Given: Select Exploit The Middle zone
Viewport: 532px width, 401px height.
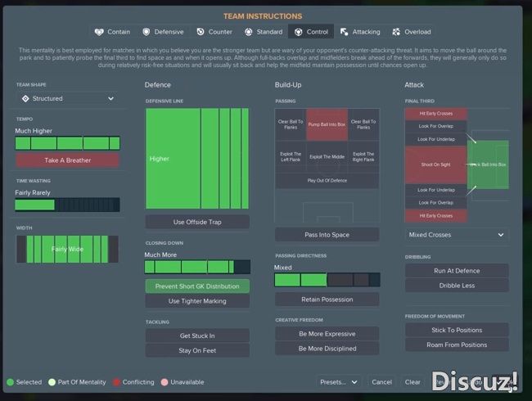Looking at the screenshot, I should (327, 157).
